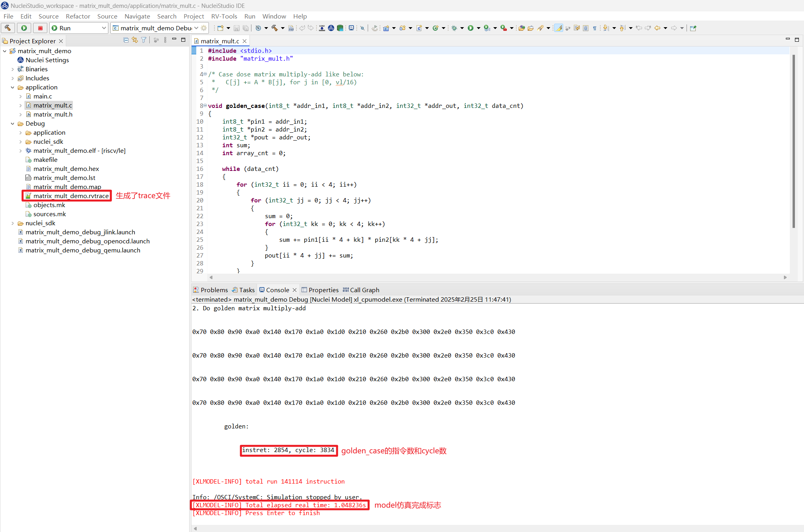Select matrix_mult_demo_debug_qemu.launch file
This screenshot has width=804, height=532.
coord(79,250)
